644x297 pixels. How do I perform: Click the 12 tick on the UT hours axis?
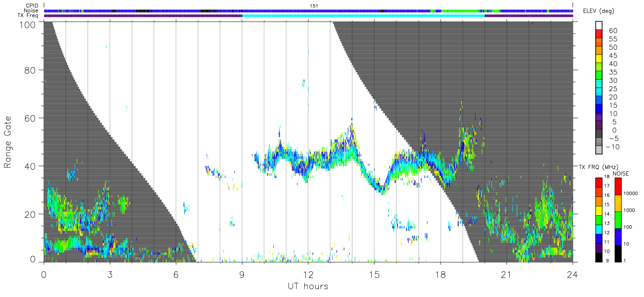click(x=308, y=274)
